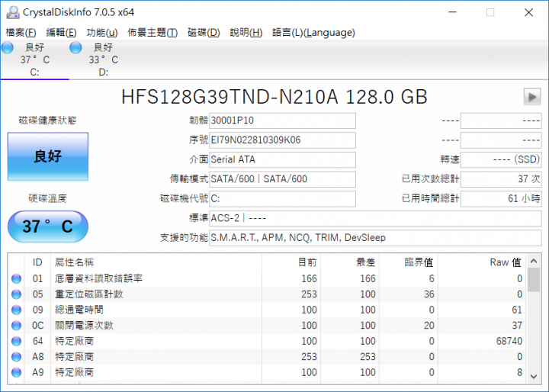Select the 底層資料讀取錯誤率 attribute row

pos(267,278)
